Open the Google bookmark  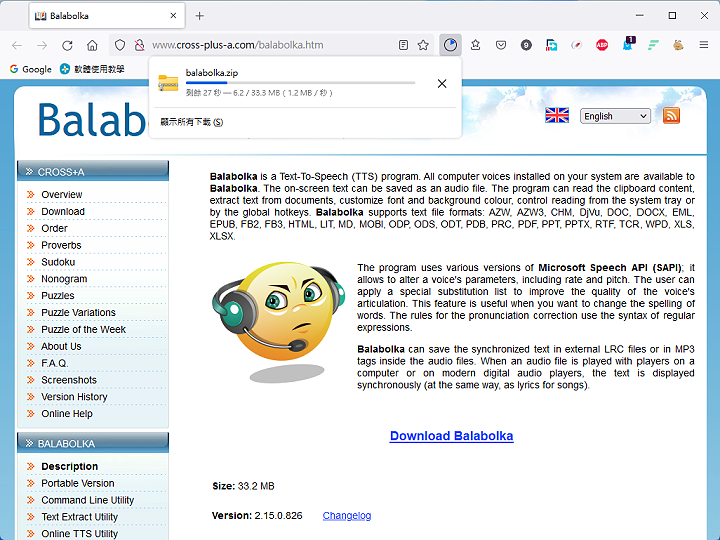click(30, 69)
